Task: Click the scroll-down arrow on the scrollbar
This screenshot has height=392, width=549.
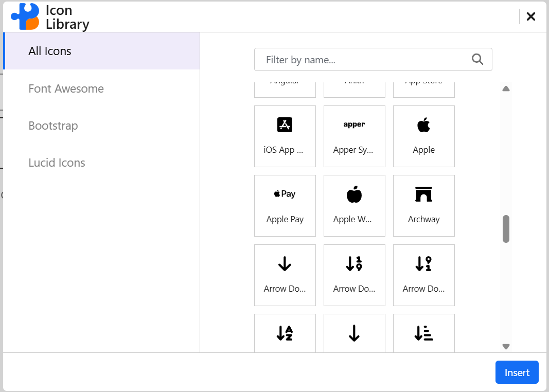Action: [506, 346]
